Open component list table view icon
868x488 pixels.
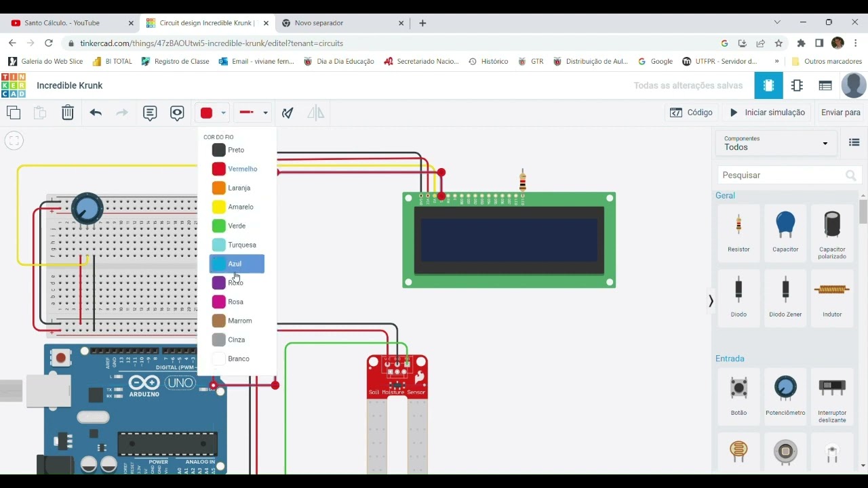[825, 85]
